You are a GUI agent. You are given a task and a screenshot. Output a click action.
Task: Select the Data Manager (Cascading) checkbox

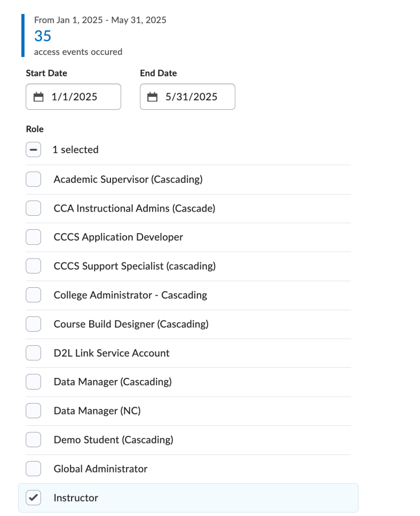coord(33,382)
